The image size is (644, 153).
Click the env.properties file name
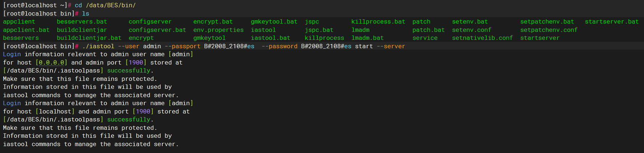click(218, 30)
